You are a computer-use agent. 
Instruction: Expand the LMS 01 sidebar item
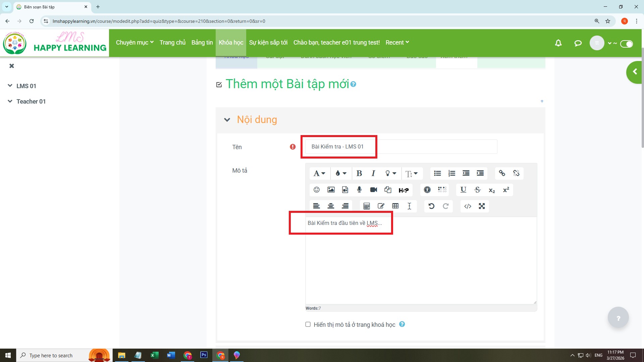click(10, 86)
